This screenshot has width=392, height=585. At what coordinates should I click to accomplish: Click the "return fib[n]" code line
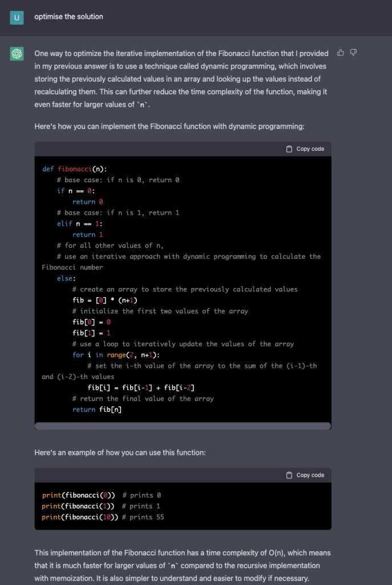(x=97, y=410)
